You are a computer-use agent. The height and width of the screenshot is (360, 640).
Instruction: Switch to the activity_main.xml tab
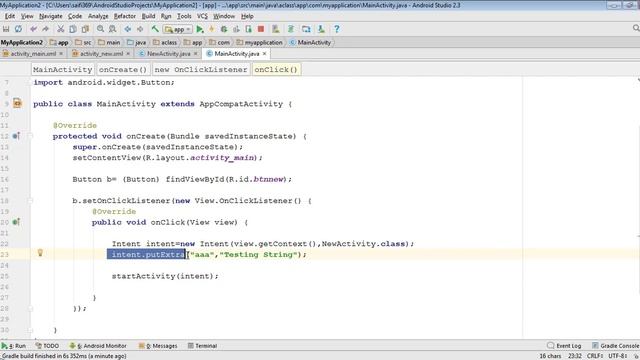pos(33,53)
